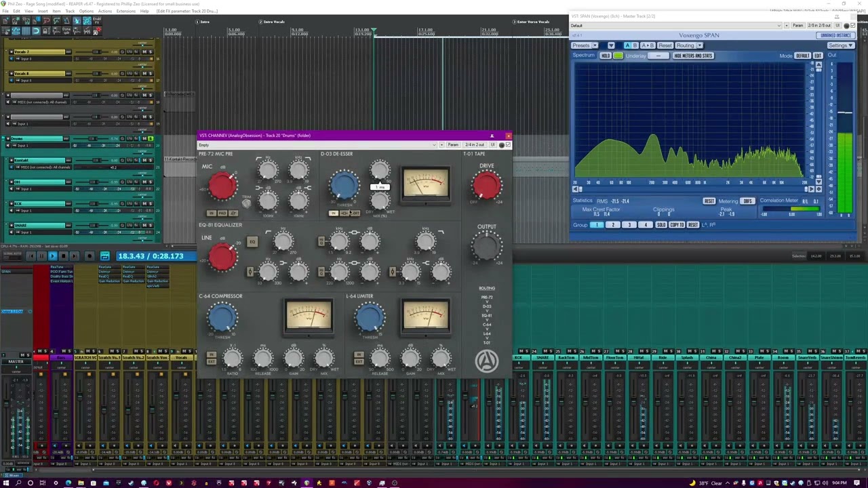This screenshot has width=868, height=488.
Task: Click the red DRIVE knob in T-01 Tape
Action: click(486, 185)
